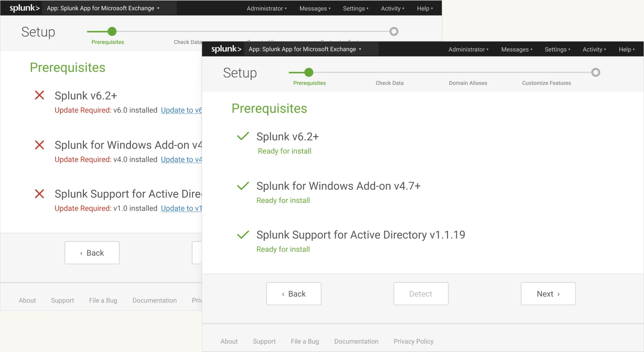Click the red X next to Splunk v6.2+ in back window
This screenshot has height=352, width=644.
40,95
